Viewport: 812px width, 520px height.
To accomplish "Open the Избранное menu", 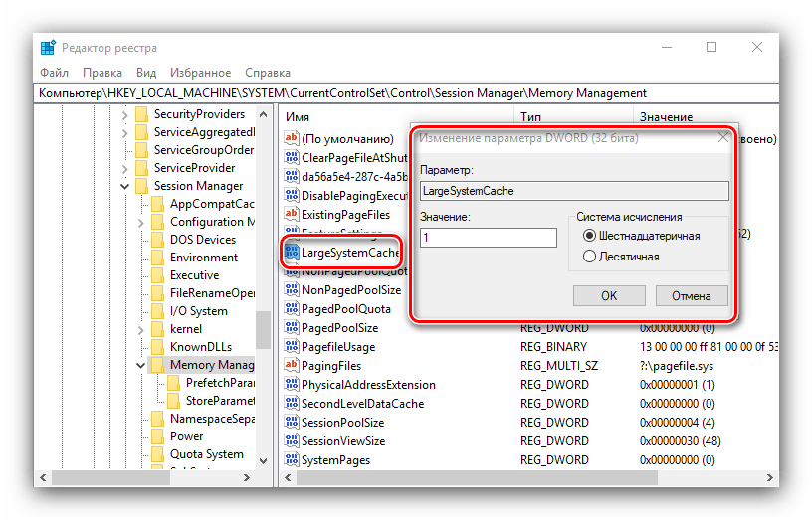I will click(x=199, y=73).
